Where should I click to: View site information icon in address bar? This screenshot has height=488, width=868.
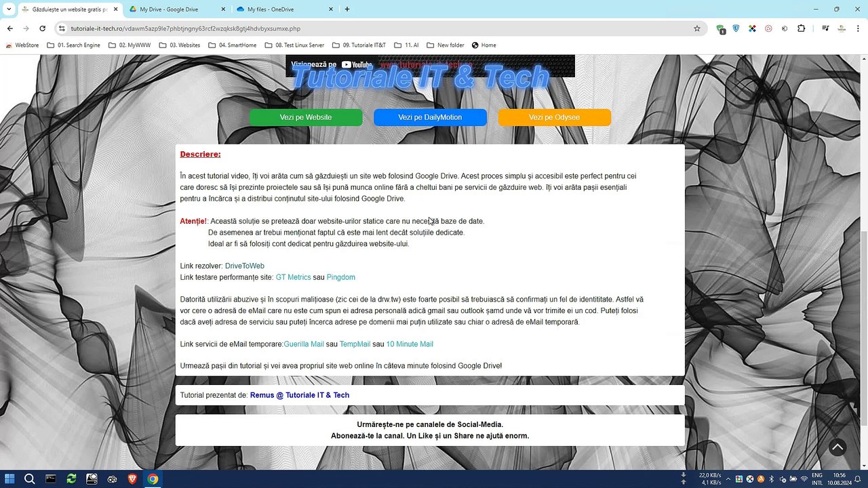61,28
